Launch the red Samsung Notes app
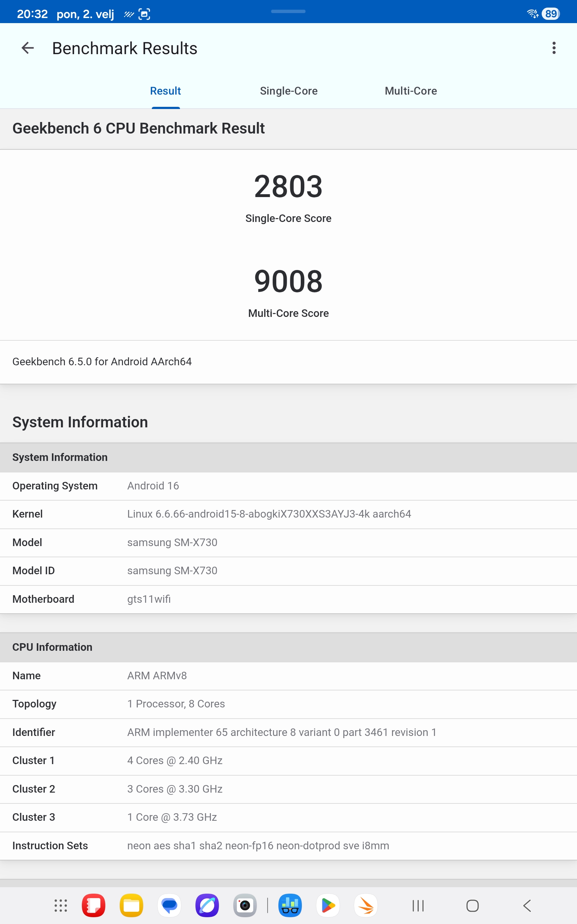Viewport: 577px width, 924px height. [93, 905]
